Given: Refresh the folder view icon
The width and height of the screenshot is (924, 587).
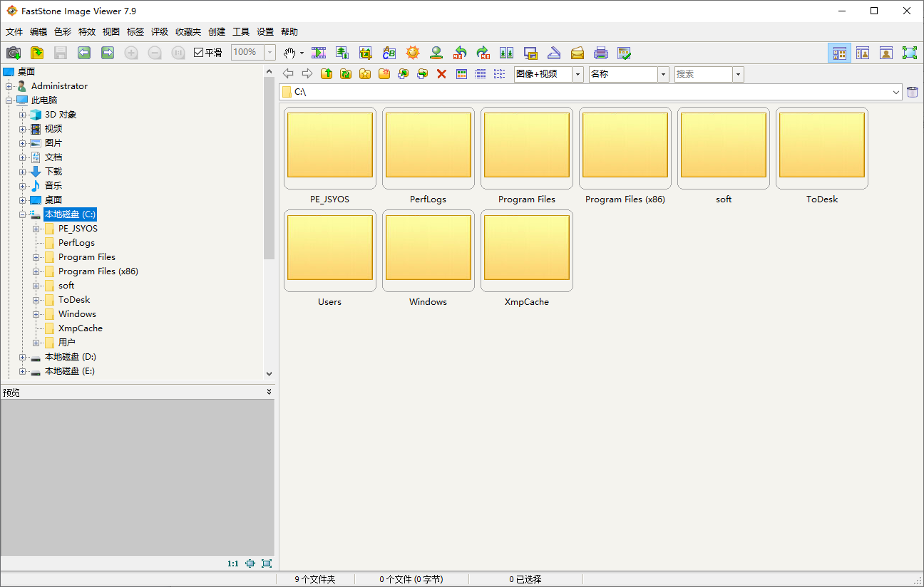Looking at the screenshot, I should click(x=346, y=73).
